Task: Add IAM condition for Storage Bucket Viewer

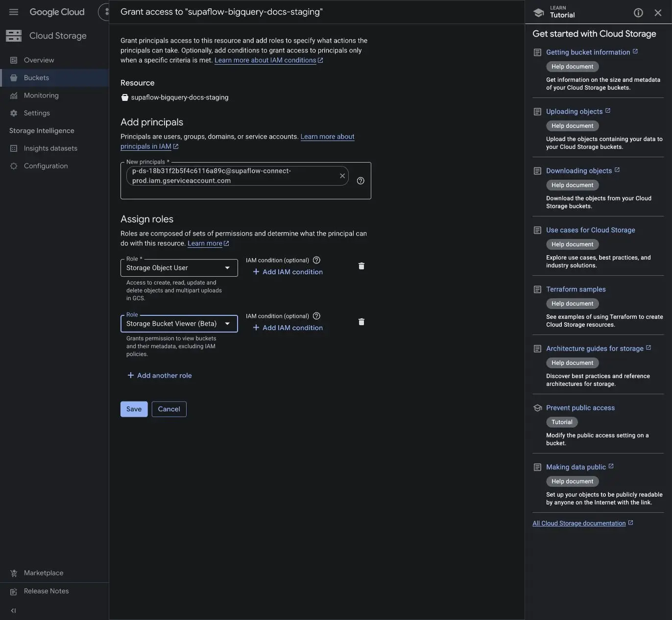Action: (x=288, y=328)
